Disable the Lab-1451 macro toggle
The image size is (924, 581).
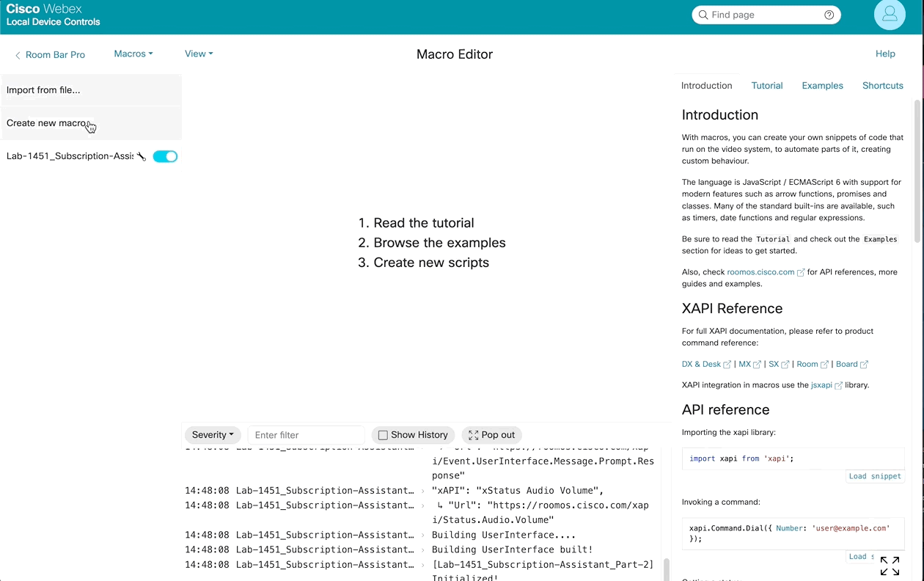coord(165,156)
